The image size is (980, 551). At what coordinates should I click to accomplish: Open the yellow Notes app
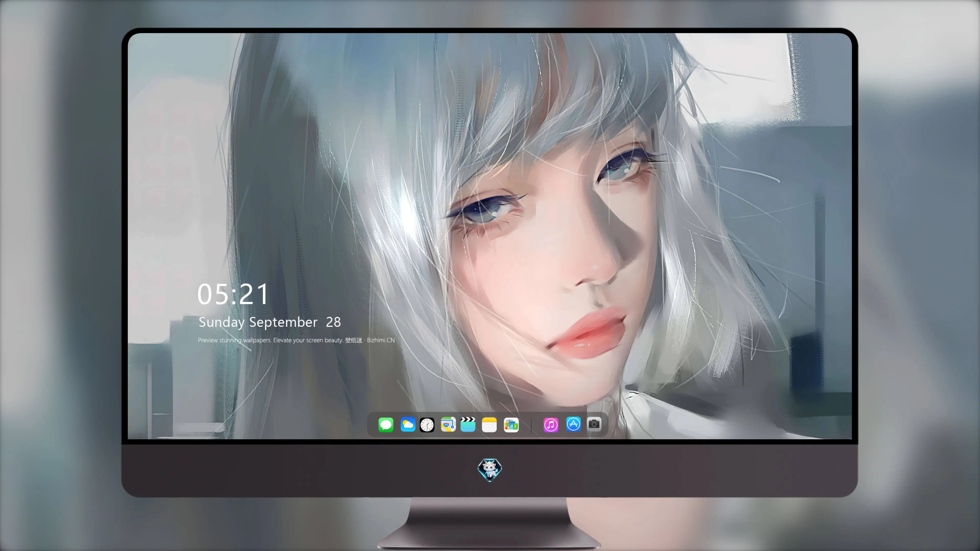click(489, 425)
